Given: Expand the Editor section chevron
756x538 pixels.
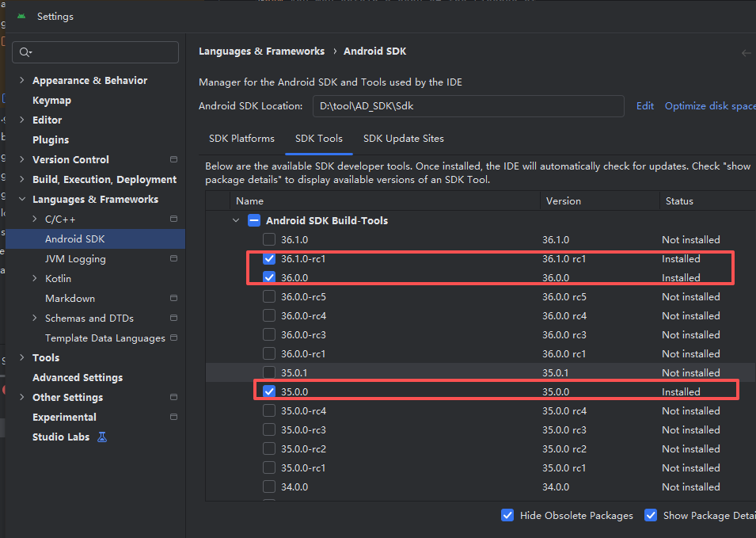Looking at the screenshot, I should (21, 120).
